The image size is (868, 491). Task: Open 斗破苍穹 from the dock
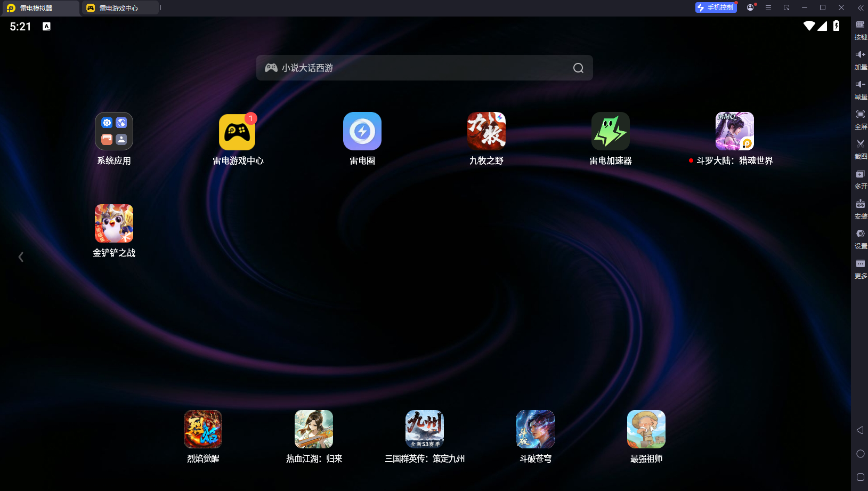536,429
